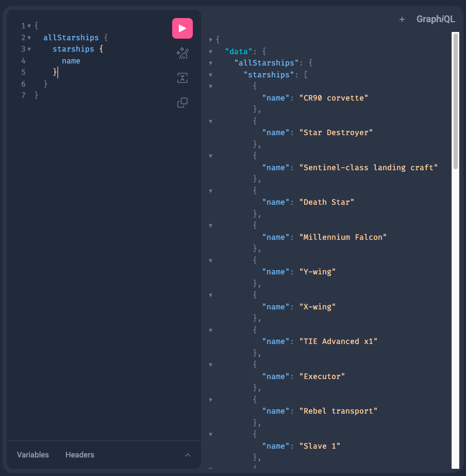Click the "Star Destroyer" value

[336, 133]
